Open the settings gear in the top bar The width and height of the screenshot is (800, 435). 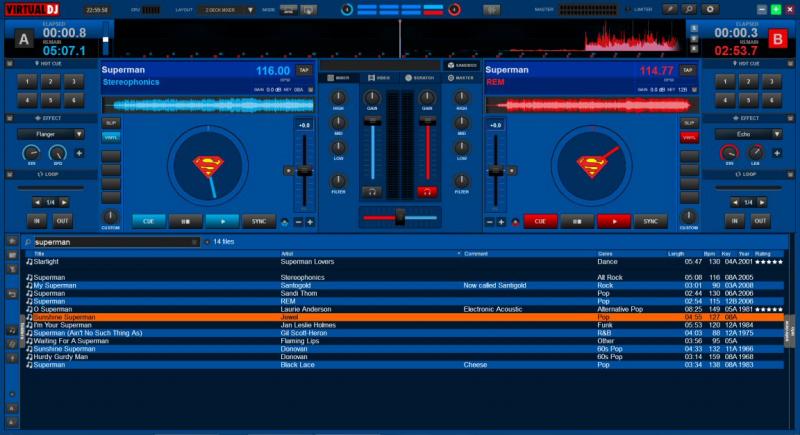(710, 9)
